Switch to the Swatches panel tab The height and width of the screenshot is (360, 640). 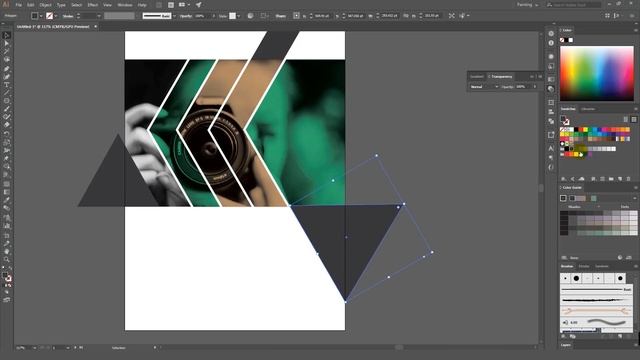coord(568,109)
